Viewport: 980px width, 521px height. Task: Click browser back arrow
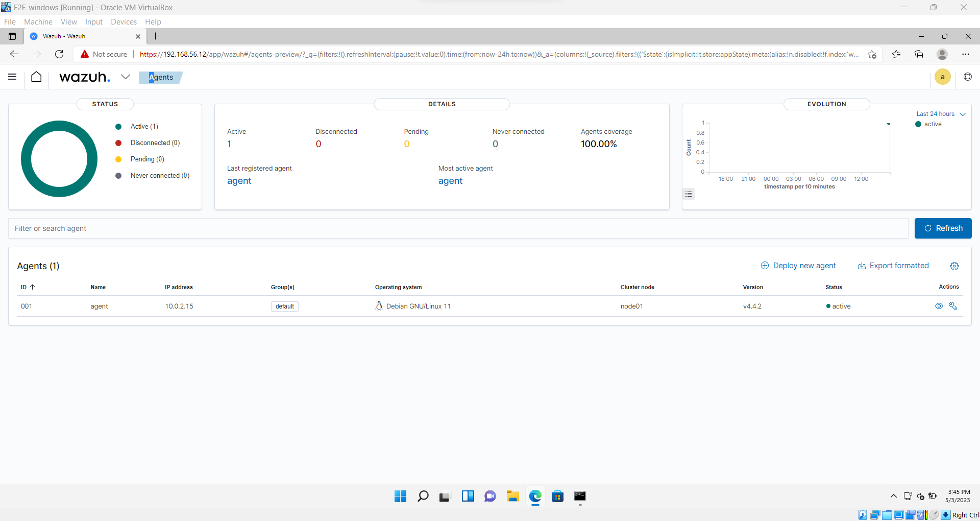pyautogui.click(x=14, y=54)
